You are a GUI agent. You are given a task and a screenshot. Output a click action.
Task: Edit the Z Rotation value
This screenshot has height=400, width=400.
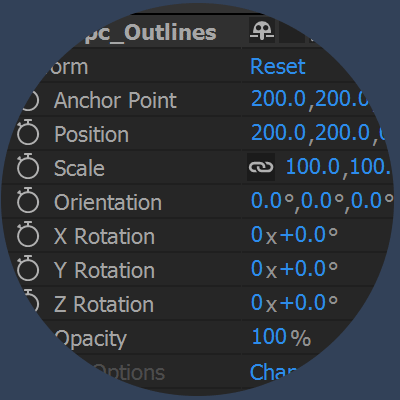click(x=294, y=302)
